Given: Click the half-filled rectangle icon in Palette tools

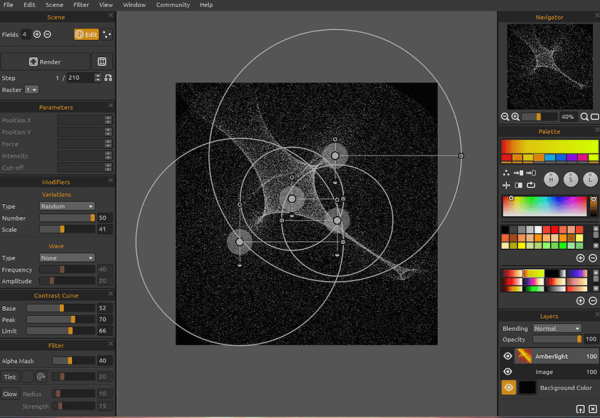Looking at the screenshot, I should pyautogui.click(x=518, y=185).
